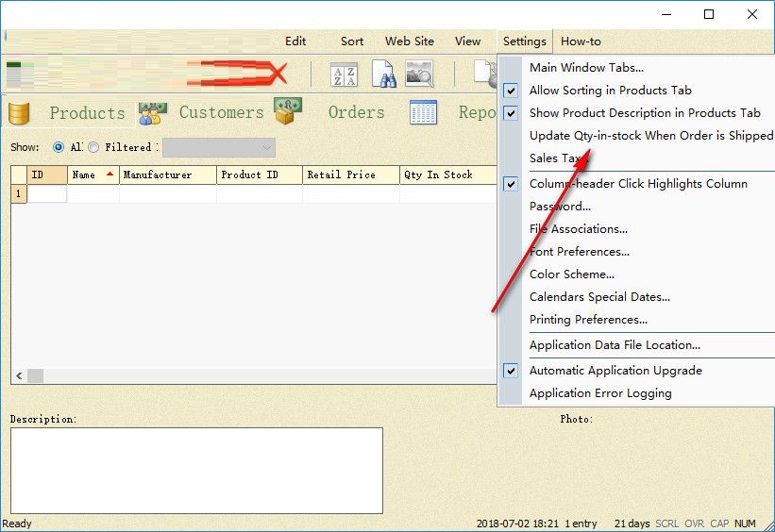Image resolution: width=775 pixels, height=532 pixels.
Task: Toggle Show Product Description in Products Tab
Action: pyautogui.click(x=511, y=113)
